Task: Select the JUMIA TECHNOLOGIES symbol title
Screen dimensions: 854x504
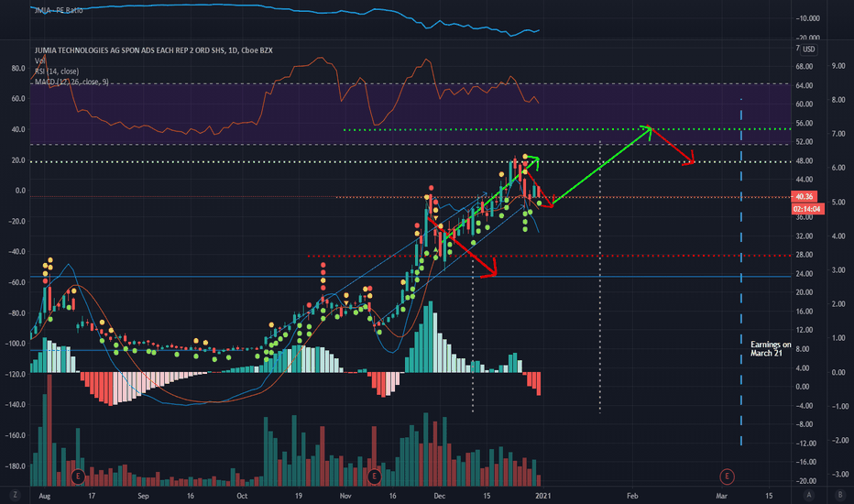Action: click(x=154, y=50)
